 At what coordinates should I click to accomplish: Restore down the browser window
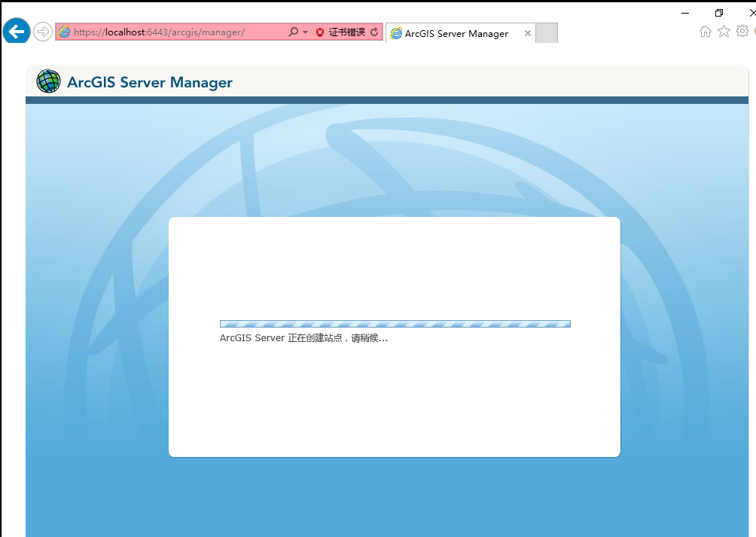point(719,13)
